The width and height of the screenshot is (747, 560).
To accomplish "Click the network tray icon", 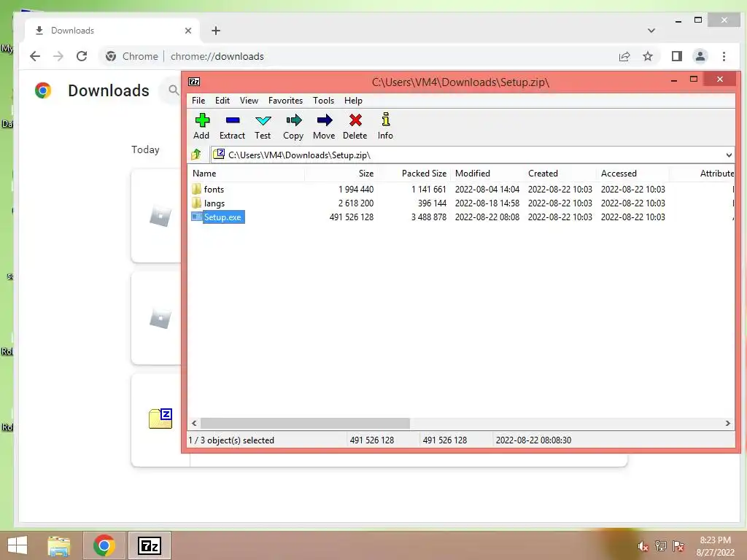I will [661, 545].
